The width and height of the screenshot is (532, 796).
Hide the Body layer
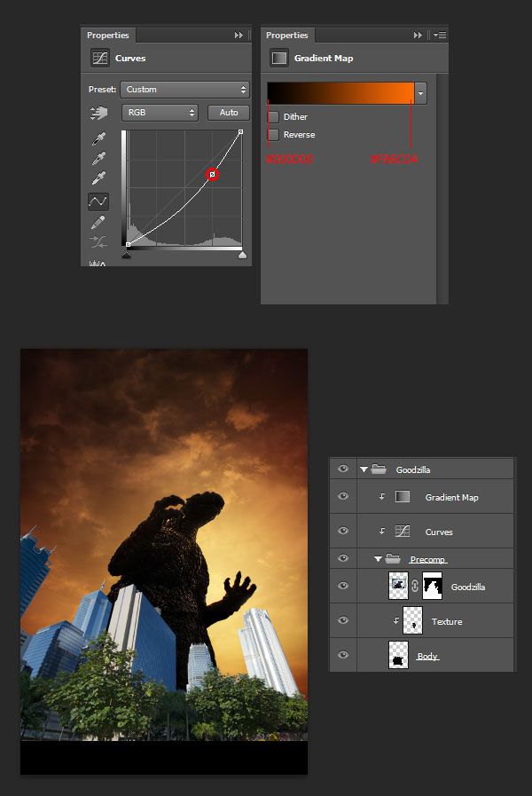click(343, 654)
